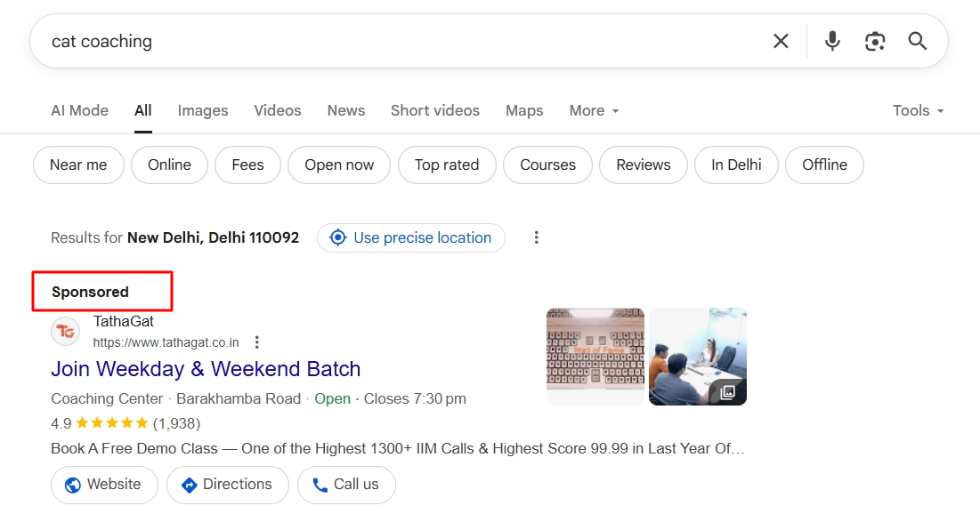Select the Top rated filter chip
Screen dimensions: 980x522
pos(447,165)
